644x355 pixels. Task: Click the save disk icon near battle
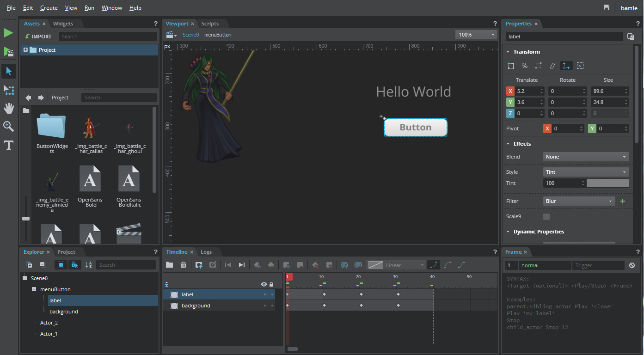(x=607, y=7)
